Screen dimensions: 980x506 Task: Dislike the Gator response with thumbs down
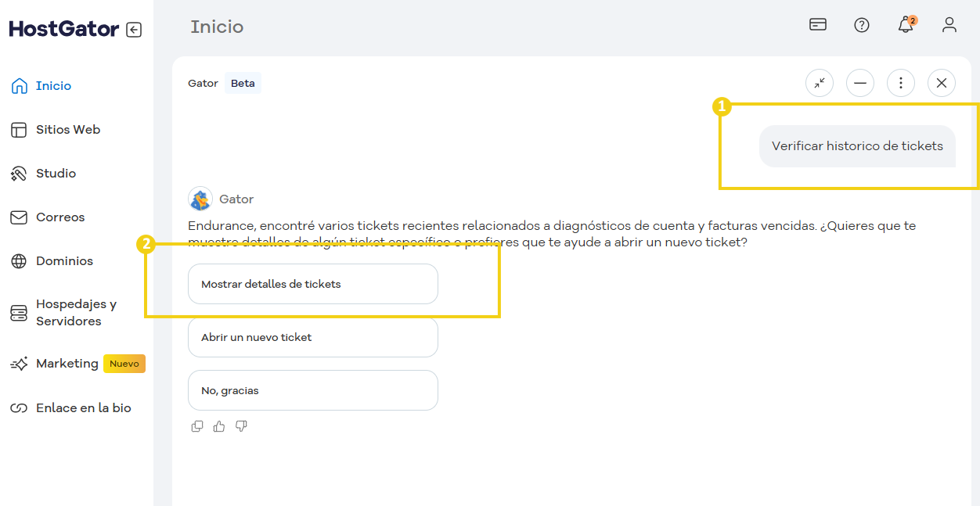click(x=241, y=426)
